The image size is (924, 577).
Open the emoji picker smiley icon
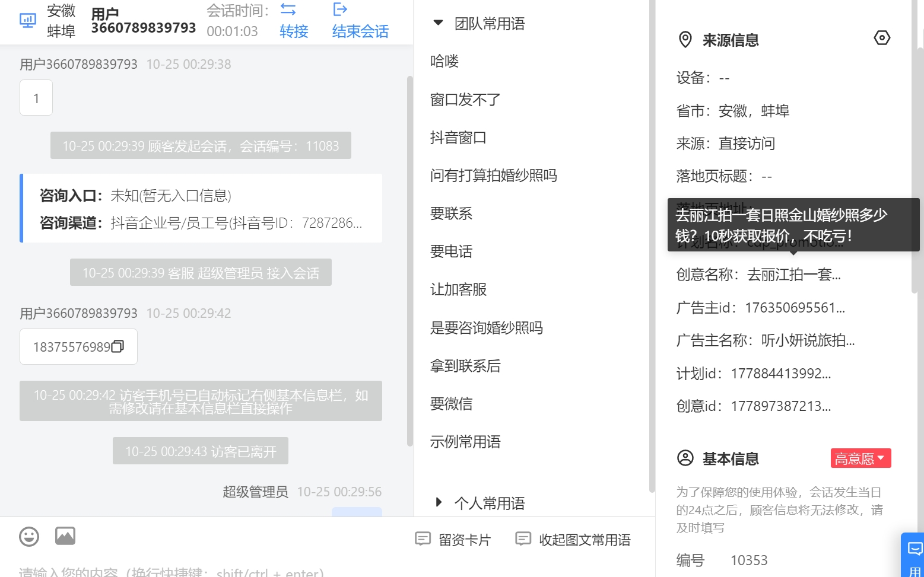click(29, 537)
